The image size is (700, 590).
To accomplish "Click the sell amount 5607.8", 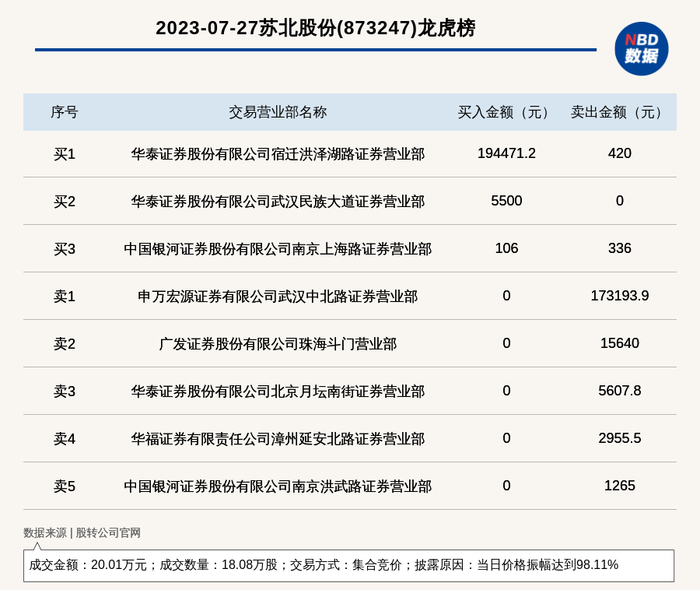I will 620,391.
